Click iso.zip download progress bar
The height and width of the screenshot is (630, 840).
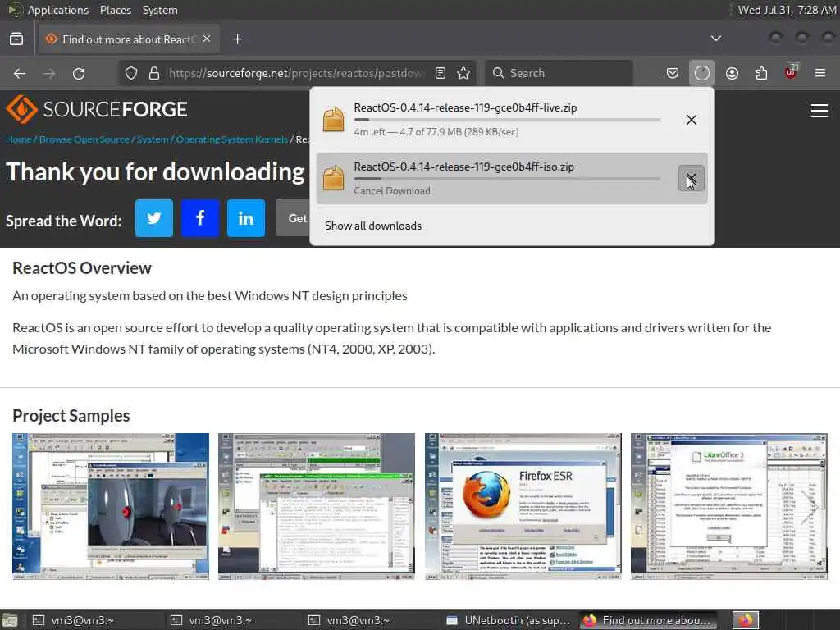click(507, 179)
